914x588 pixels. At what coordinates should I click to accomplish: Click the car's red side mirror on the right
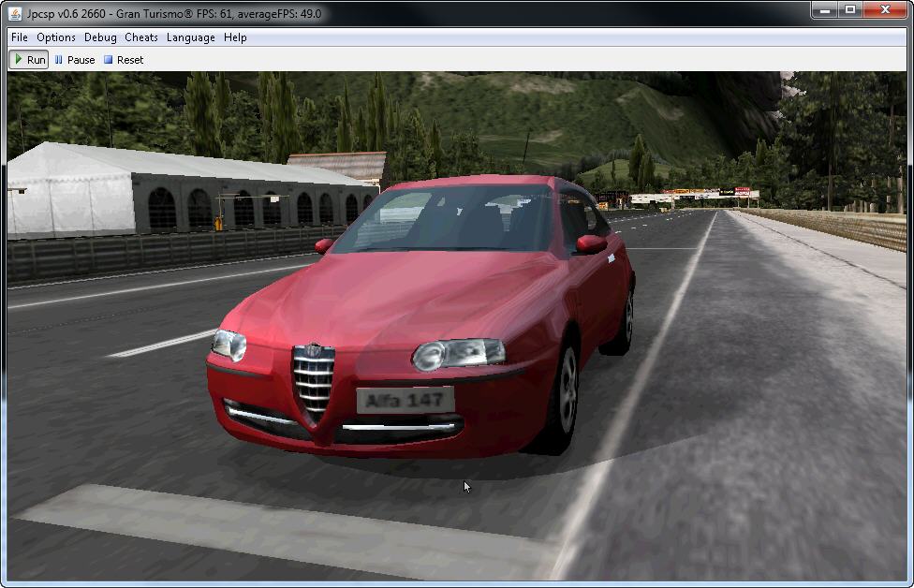click(591, 244)
